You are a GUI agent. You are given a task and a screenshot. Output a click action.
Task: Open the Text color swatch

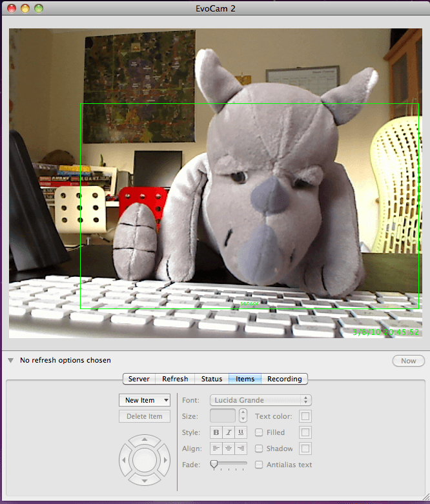(x=306, y=416)
